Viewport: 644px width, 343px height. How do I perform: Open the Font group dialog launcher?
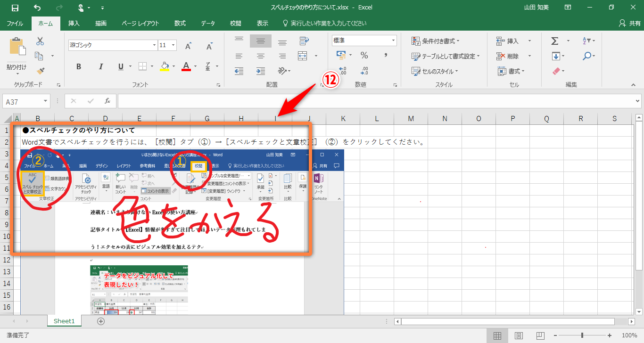pos(218,85)
